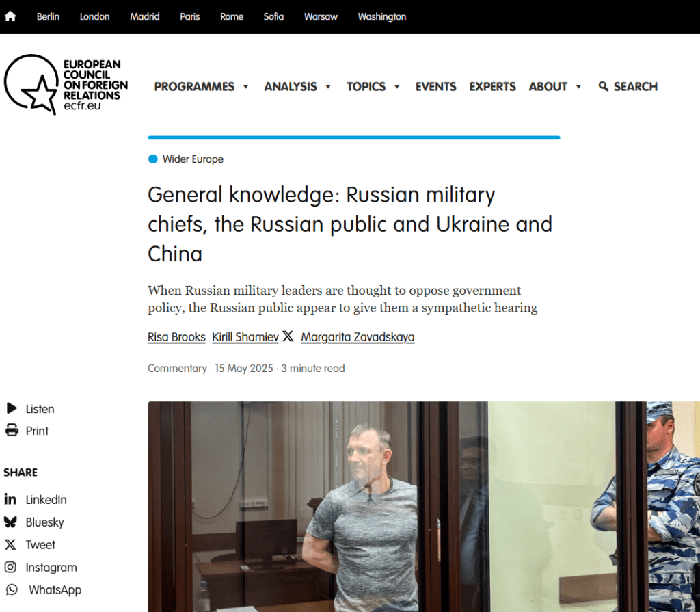
Task: Click the article's courtroom photo
Action: [424, 507]
